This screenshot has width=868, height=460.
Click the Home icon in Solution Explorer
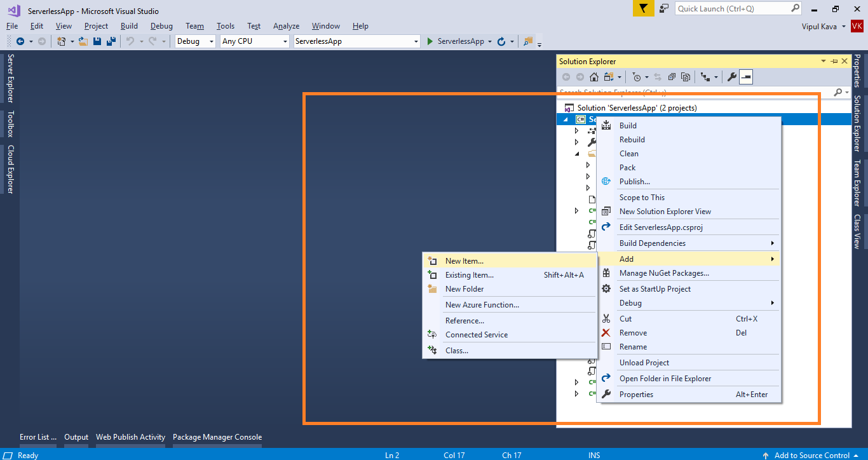(594, 77)
